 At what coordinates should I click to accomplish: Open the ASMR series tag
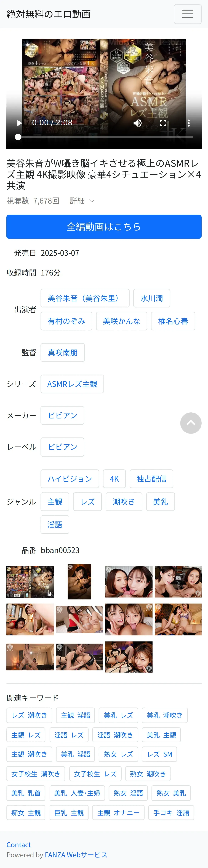tap(72, 384)
